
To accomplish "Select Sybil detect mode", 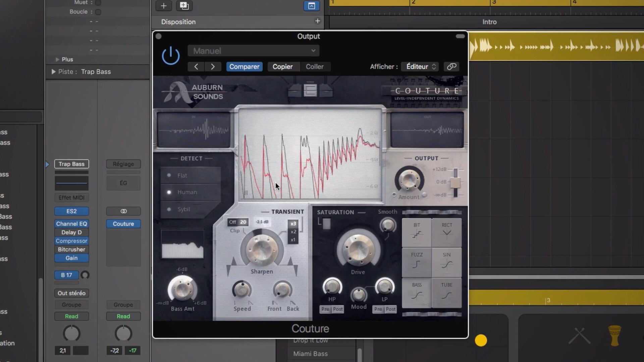I will click(191, 209).
